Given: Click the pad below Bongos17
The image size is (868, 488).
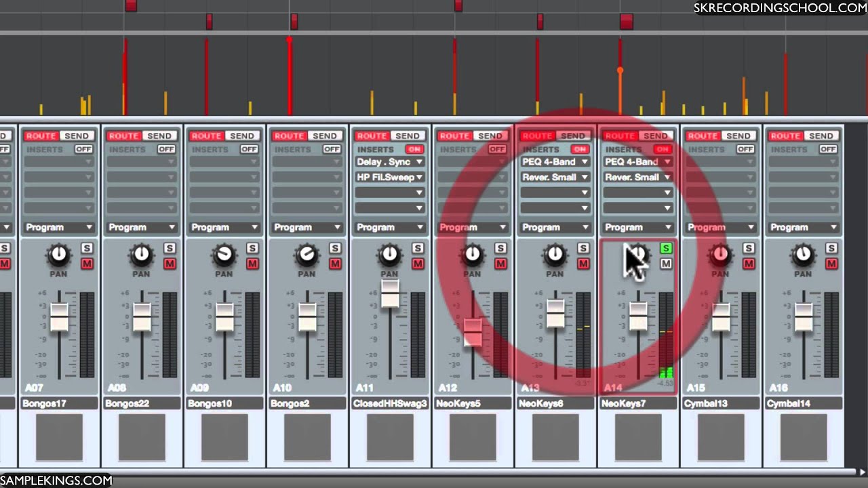Looking at the screenshot, I should 59,437.
